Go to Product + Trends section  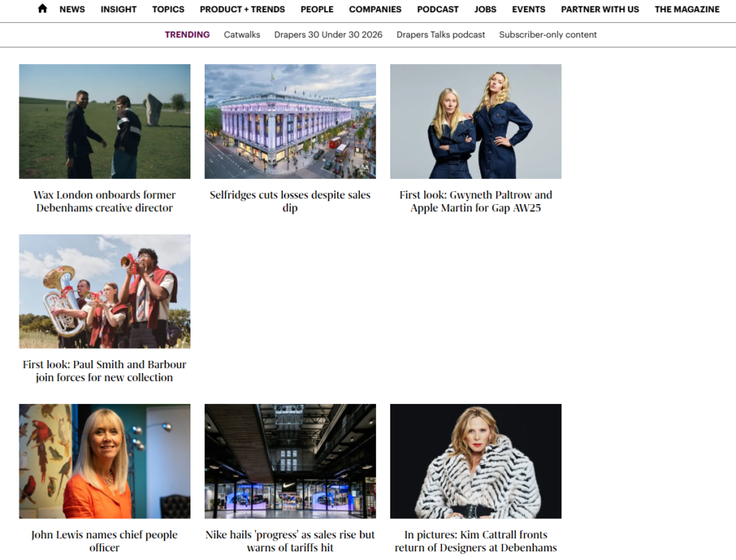pos(242,9)
